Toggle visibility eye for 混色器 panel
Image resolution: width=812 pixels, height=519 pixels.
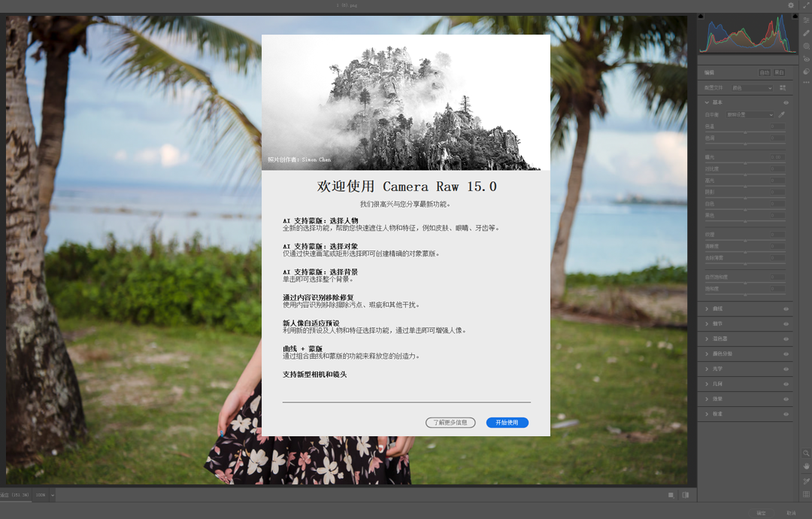[786, 338]
